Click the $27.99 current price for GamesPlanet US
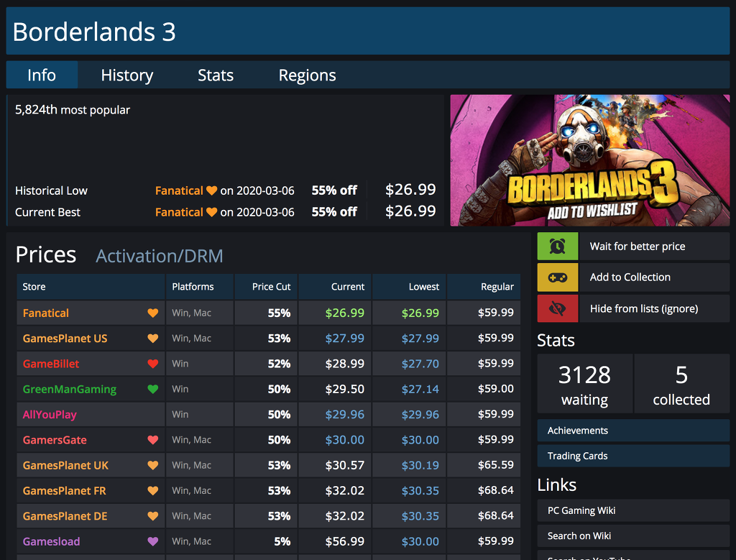Viewport: 736px width, 560px height. [x=345, y=339]
